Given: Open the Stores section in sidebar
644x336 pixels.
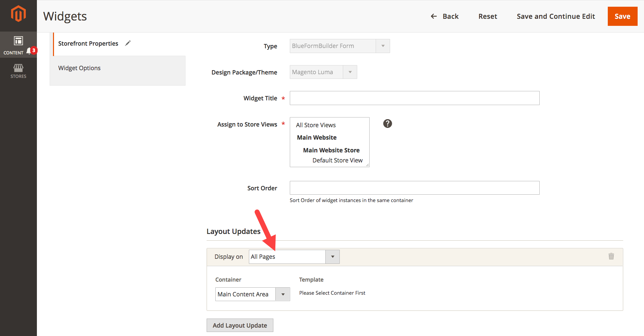Looking at the screenshot, I should (x=18, y=71).
